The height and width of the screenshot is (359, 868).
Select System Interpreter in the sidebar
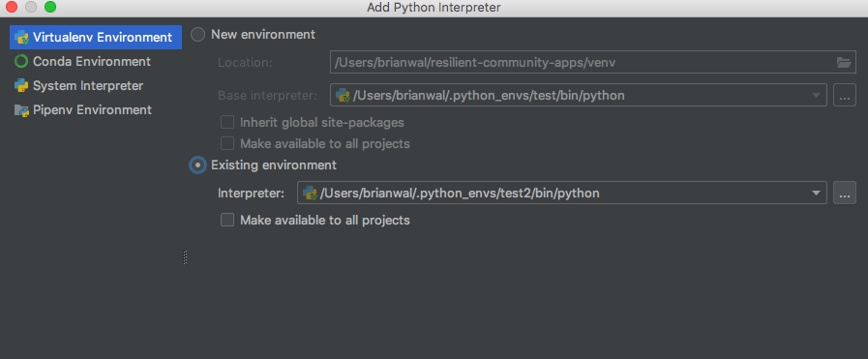click(88, 86)
